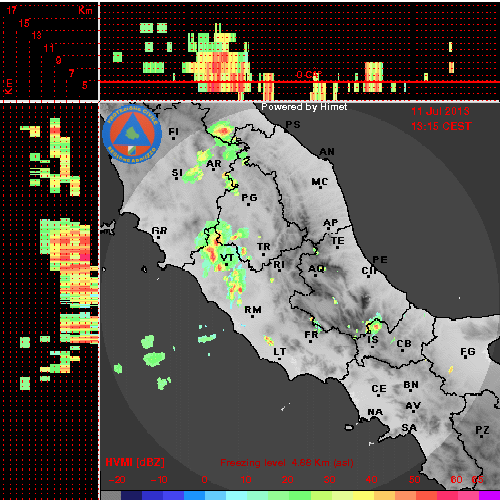
Task: Click the MC city label on the map
Action: pos(320,182)
